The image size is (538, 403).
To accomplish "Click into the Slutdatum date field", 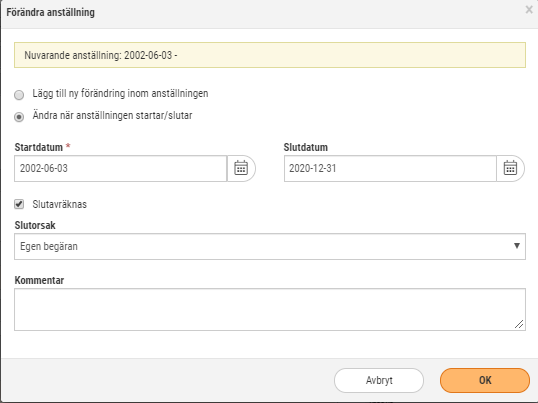I will pos(390,168).
